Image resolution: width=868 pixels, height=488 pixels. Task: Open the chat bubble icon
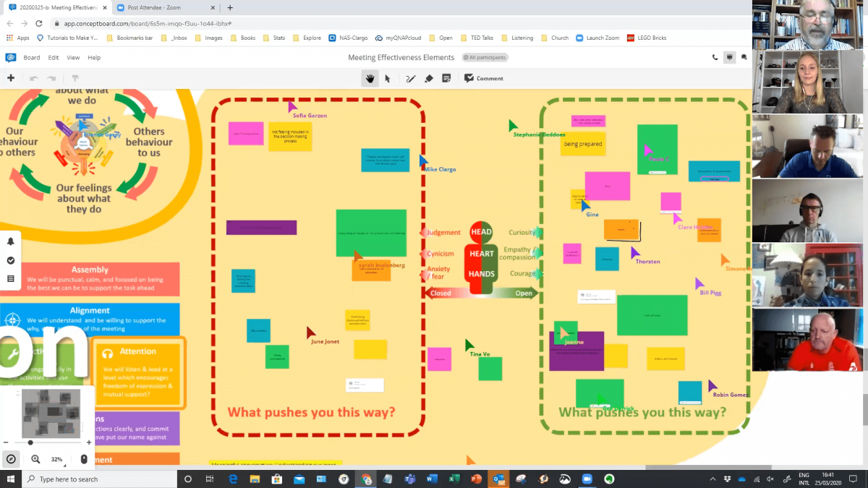[x=744, y=57]
